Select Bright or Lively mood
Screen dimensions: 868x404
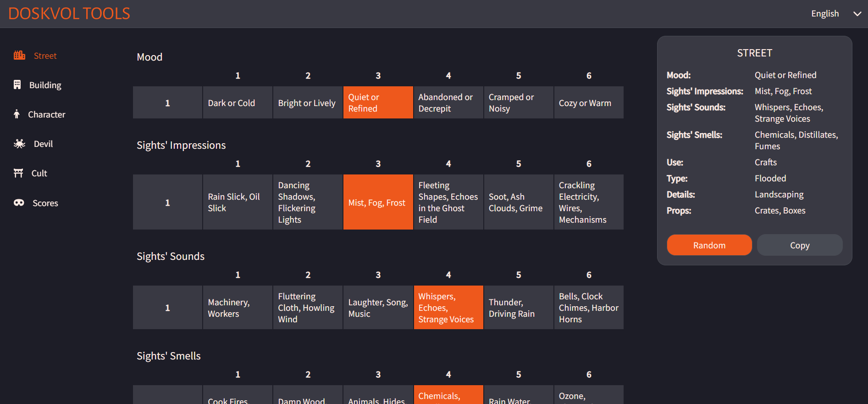point(308,103)
